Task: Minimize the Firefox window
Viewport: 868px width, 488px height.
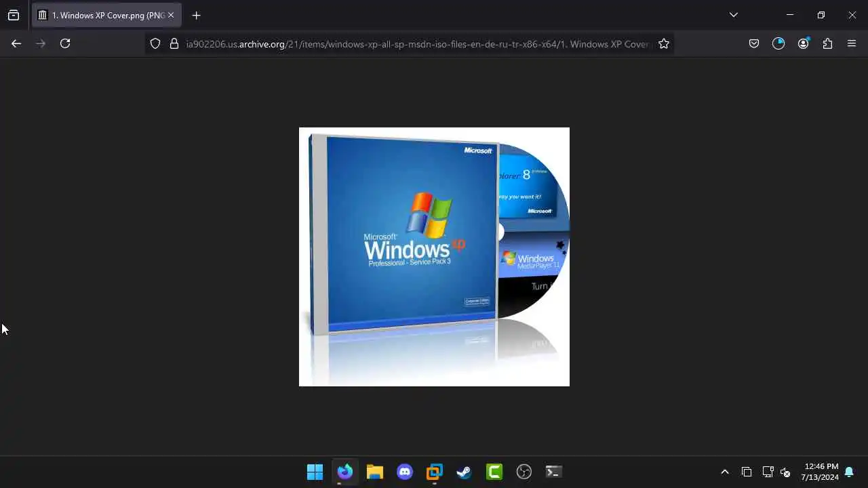Action: tap(790, 15)
